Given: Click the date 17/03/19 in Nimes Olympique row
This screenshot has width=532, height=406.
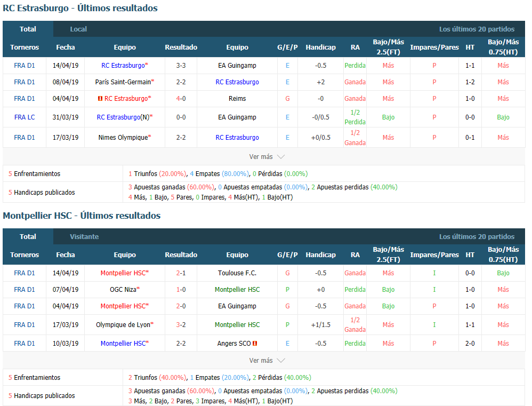Looking at the screenshot, I should [x=66, y=138].
